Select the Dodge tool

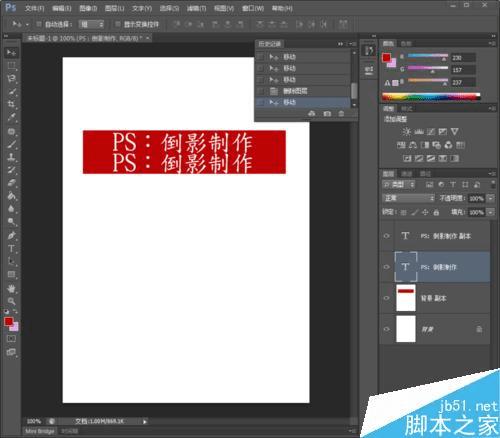coord(11,221)
